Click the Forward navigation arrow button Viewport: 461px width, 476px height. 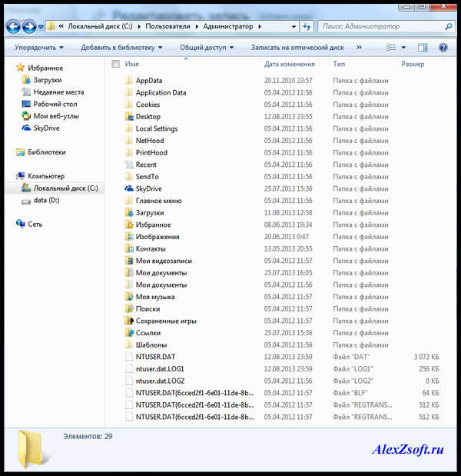pos(30,26)
